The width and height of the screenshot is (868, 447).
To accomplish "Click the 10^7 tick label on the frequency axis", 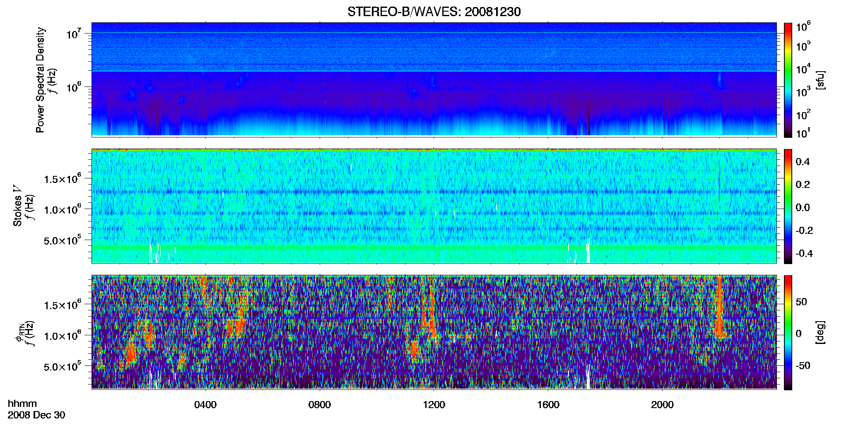I will pos(74,34).
